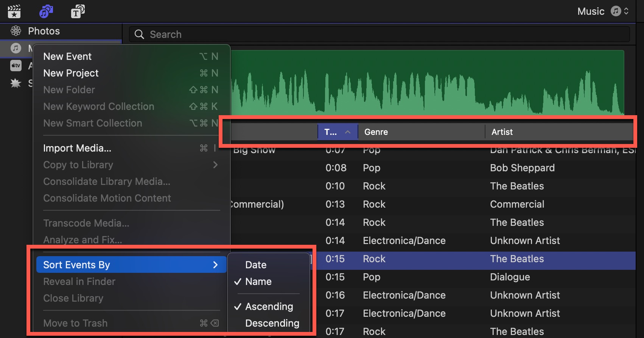Select New Folder menu entry

(x=131, y=90)
